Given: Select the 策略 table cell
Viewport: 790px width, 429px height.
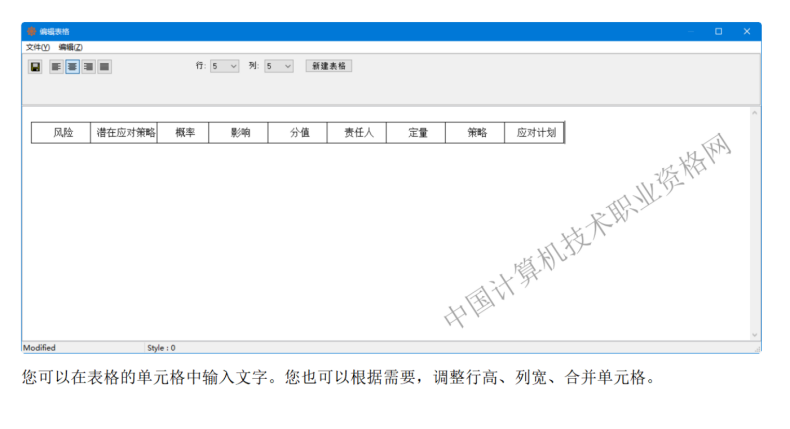Looking at the screenshot, I should tap(475, 133).
